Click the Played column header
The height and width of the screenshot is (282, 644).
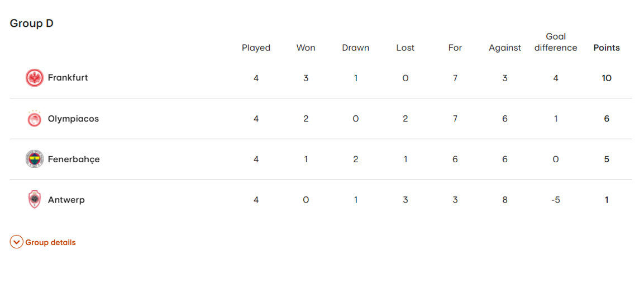pos(256,48)
